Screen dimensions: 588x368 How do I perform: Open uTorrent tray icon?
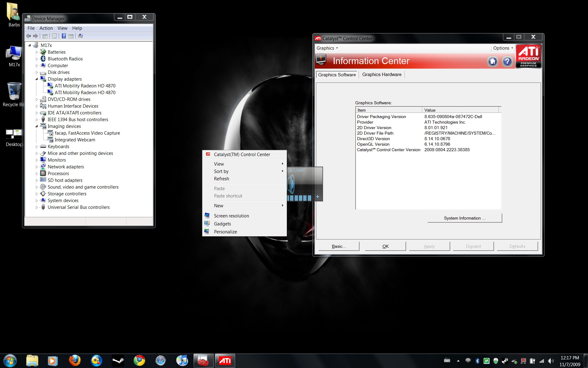(486, 361)
